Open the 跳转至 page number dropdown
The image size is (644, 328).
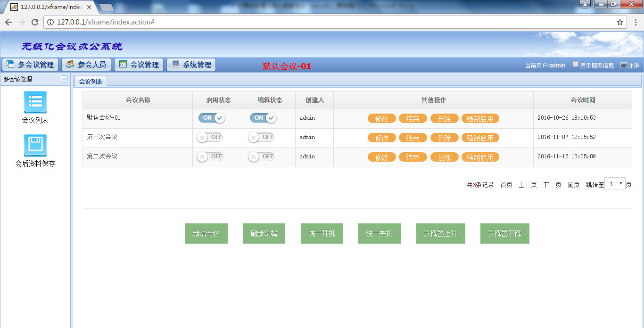(615, 184)
